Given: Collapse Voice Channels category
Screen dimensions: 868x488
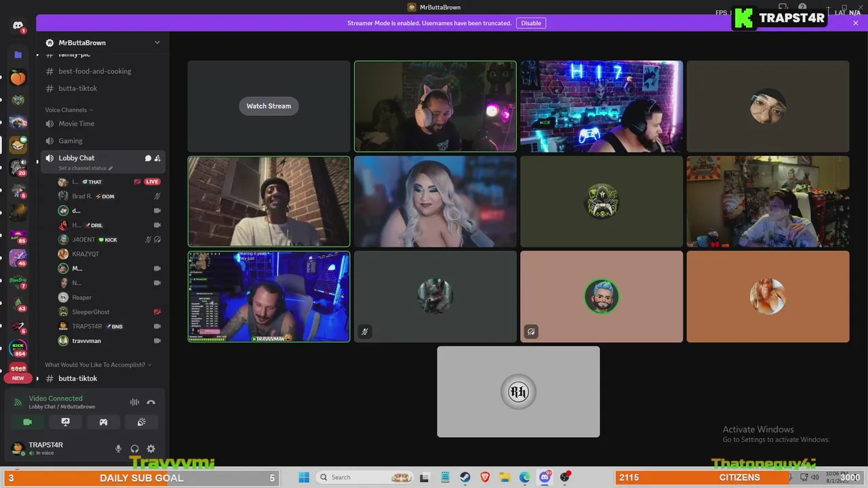Looking at the screenshot, I should [69, 110].
